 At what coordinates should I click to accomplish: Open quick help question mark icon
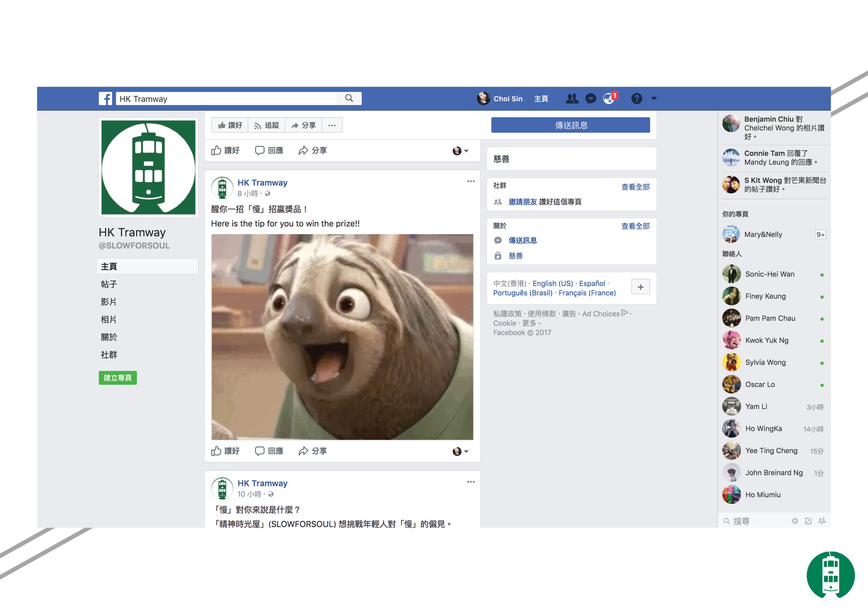click(x=637, y=98)
